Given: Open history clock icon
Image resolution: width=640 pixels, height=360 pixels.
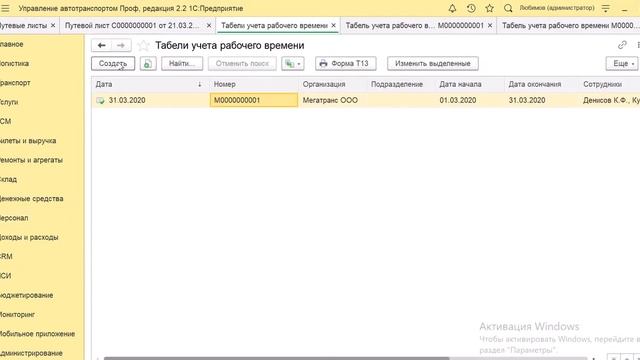Looking at the screenshot, I should coord(471,8).
